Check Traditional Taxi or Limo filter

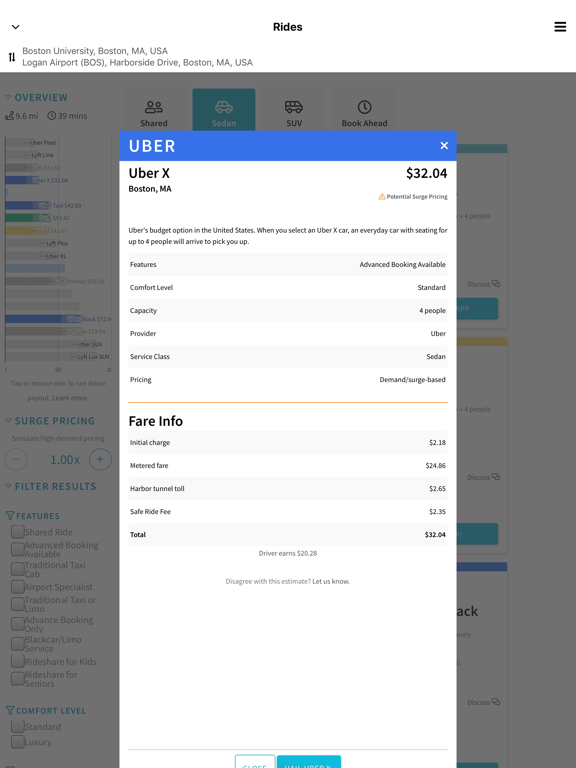pyautogui.click(x=18, y=604)
